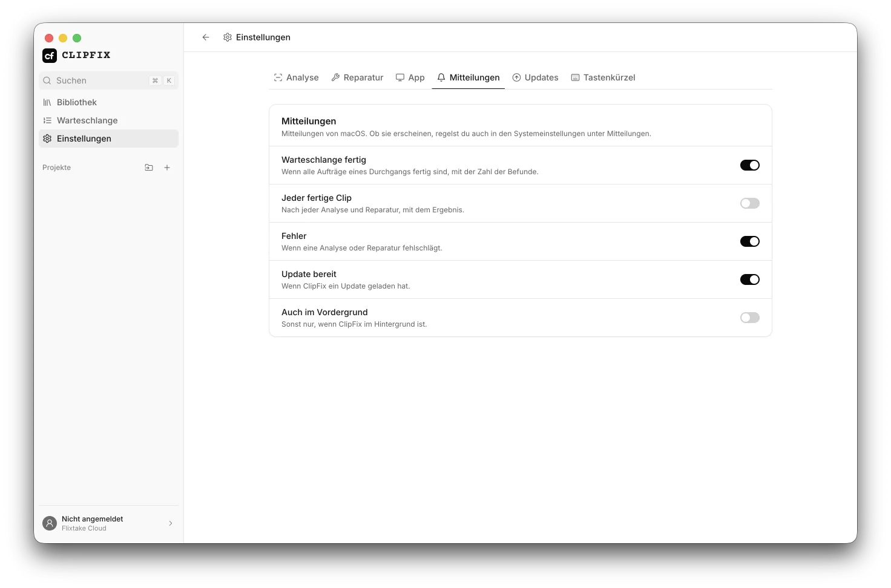Viewport: 891px width, 588px height.
Task: Click the Fehler setting label
Action: 294,236
